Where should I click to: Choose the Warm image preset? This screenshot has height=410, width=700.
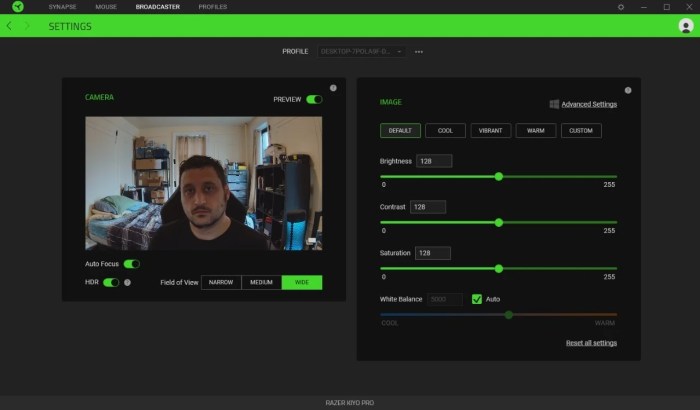click(x=536, y=130)
